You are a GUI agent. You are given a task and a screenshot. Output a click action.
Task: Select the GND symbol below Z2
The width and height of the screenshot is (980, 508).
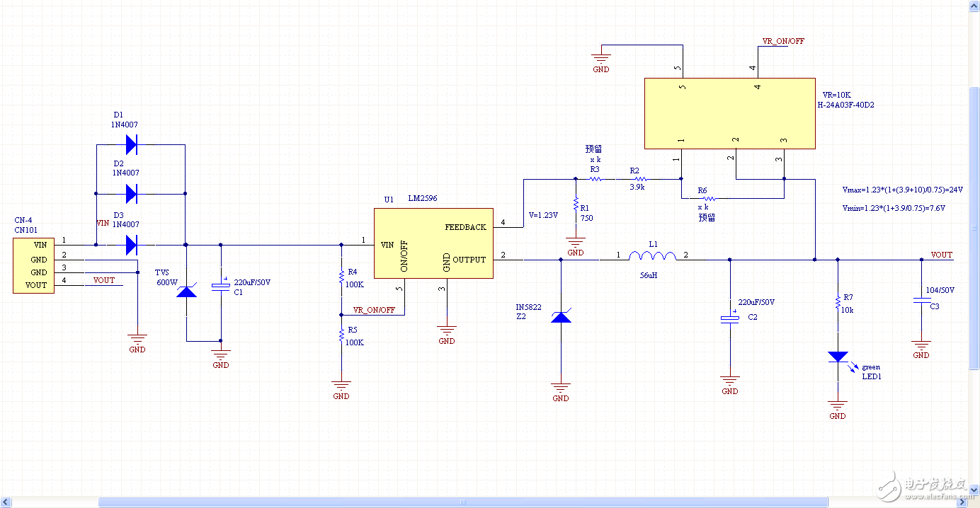click(x=561, y=391)
